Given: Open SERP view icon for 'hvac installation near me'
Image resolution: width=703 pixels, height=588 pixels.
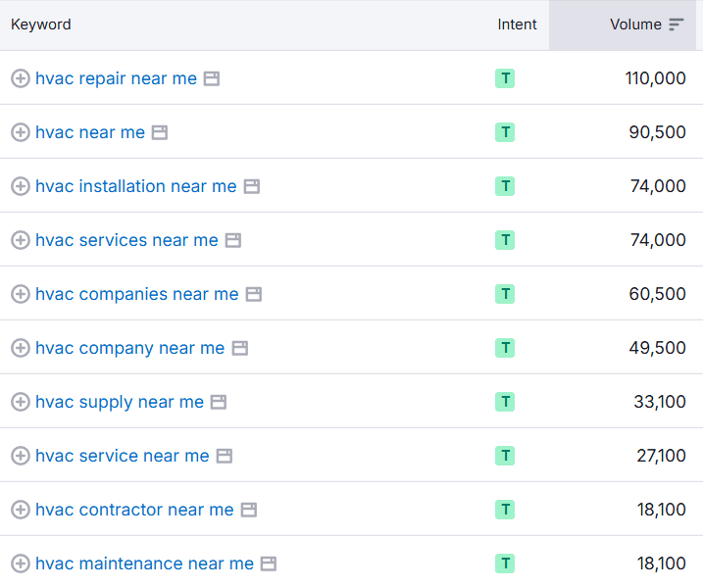Looking at the screenshot, I should coord(252,186).
